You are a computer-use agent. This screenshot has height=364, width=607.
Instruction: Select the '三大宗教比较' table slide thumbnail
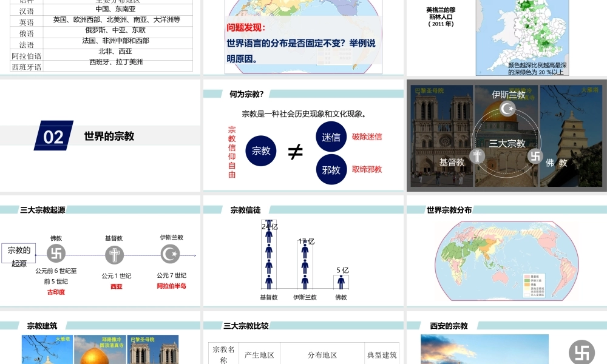click(303, 338)
